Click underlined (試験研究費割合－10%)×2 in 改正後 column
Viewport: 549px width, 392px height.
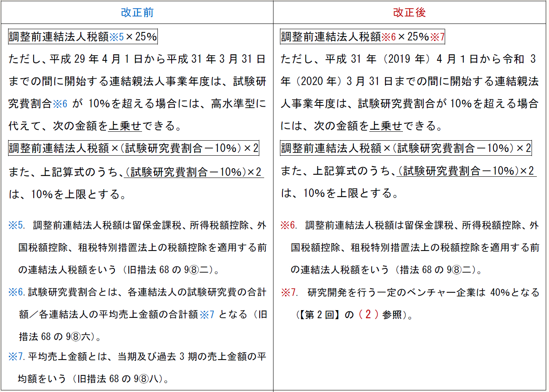467,171
